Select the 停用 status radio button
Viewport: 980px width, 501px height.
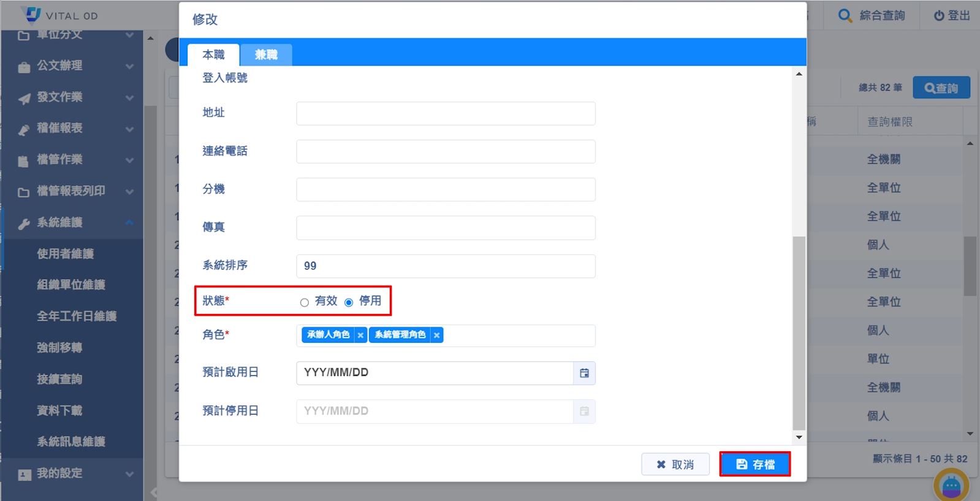tap(349, 302)
